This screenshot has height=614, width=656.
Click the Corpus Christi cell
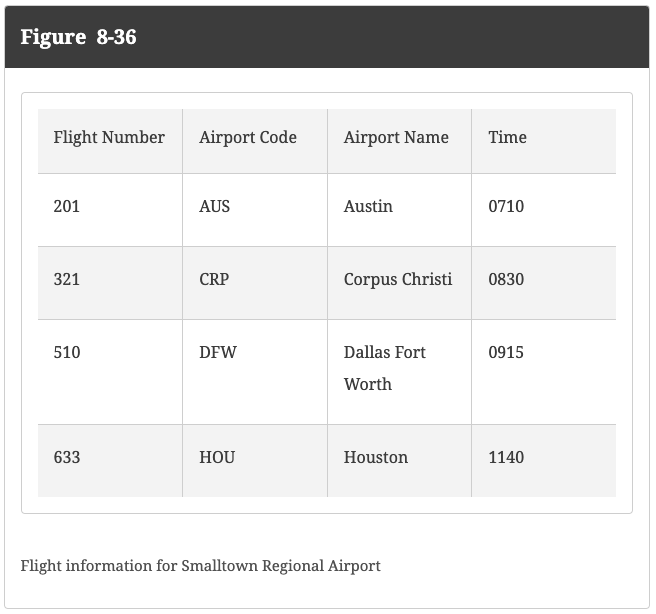pyautogui.click(x=398, y=280)
